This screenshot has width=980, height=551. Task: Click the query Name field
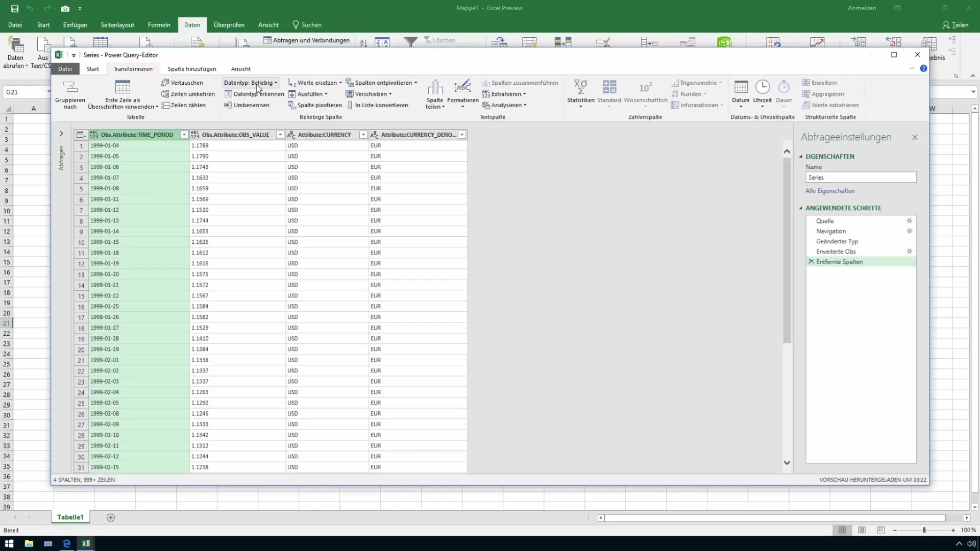[x=861, y=178]
